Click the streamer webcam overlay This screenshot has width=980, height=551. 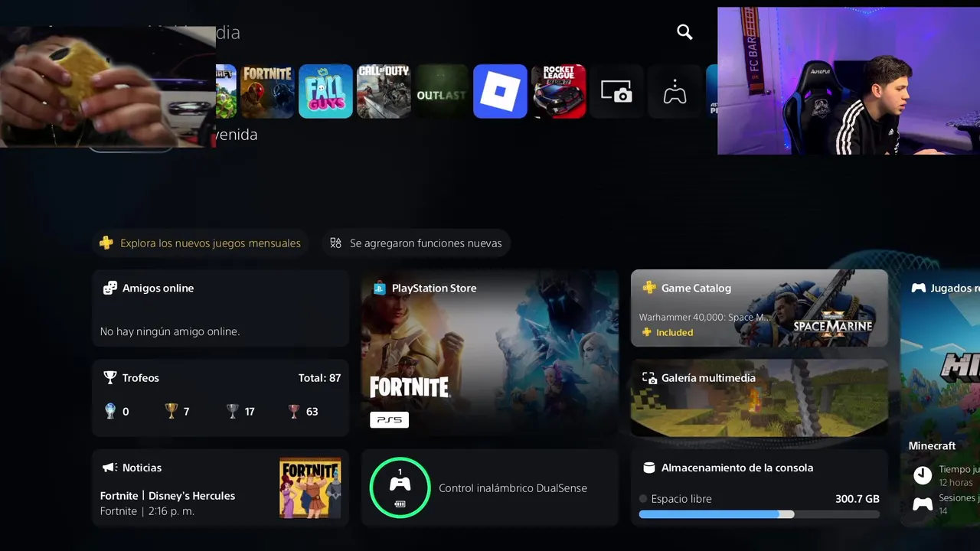point(848,81)
